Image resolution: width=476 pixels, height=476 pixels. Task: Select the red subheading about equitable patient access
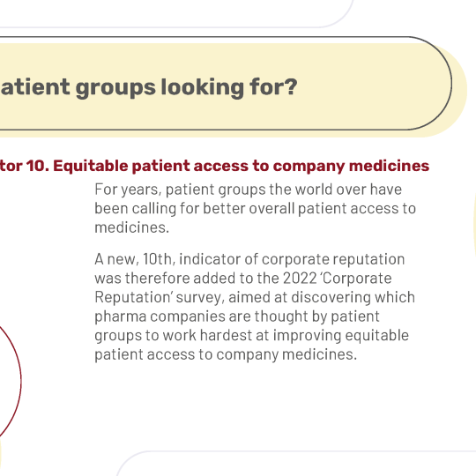point(214,166)
